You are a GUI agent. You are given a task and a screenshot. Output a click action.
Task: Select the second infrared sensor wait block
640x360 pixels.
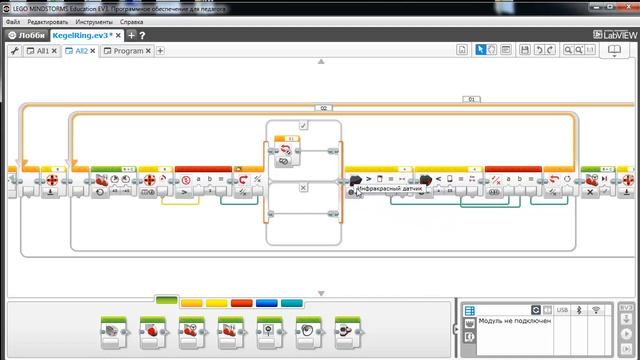[x=448, y=182]
